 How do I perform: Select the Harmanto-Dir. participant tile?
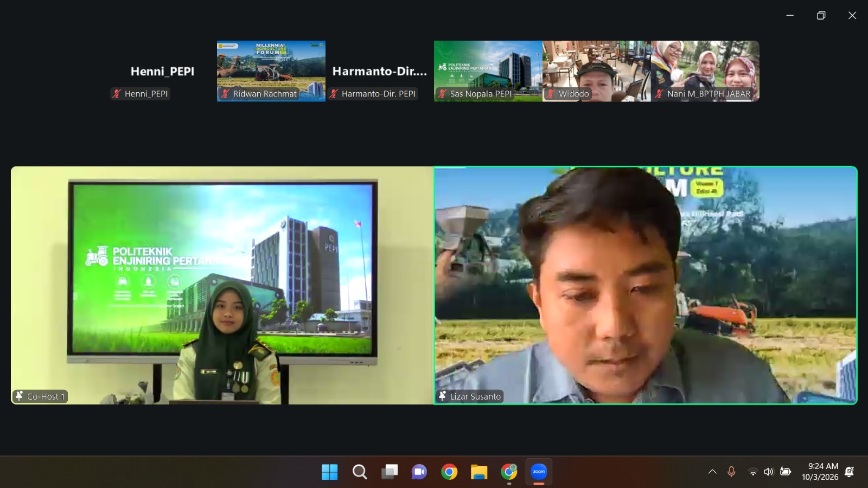click(380, 71)
